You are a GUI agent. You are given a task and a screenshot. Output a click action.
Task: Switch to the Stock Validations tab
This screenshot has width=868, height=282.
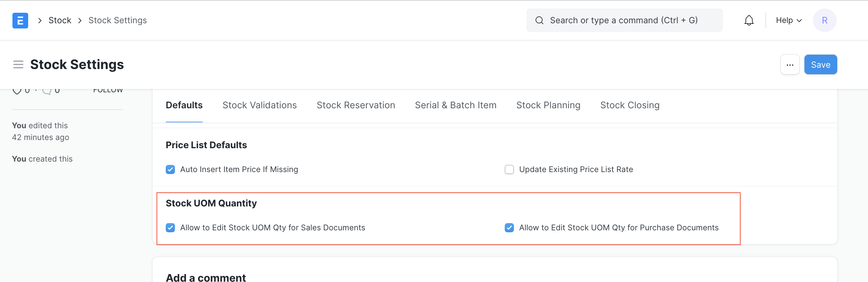pyautogui.click(x=259, y=105)
